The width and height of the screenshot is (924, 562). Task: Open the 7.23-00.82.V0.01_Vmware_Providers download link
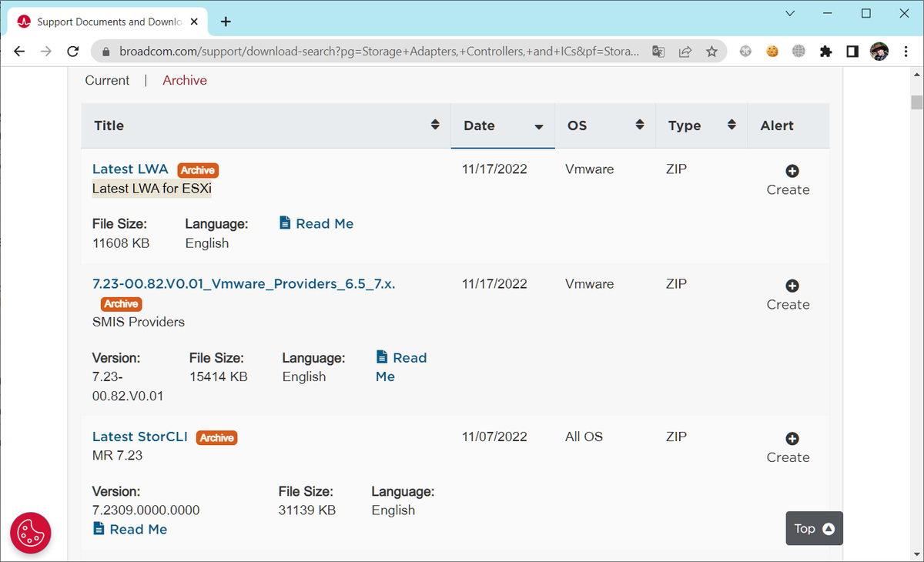pos(244,283)
